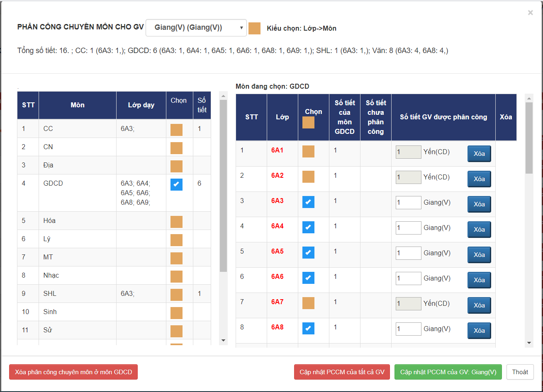This screenshot has width=543, height=392.
Task: Uncheck the GDCD subject checkbox
Action: click(176, 185)
